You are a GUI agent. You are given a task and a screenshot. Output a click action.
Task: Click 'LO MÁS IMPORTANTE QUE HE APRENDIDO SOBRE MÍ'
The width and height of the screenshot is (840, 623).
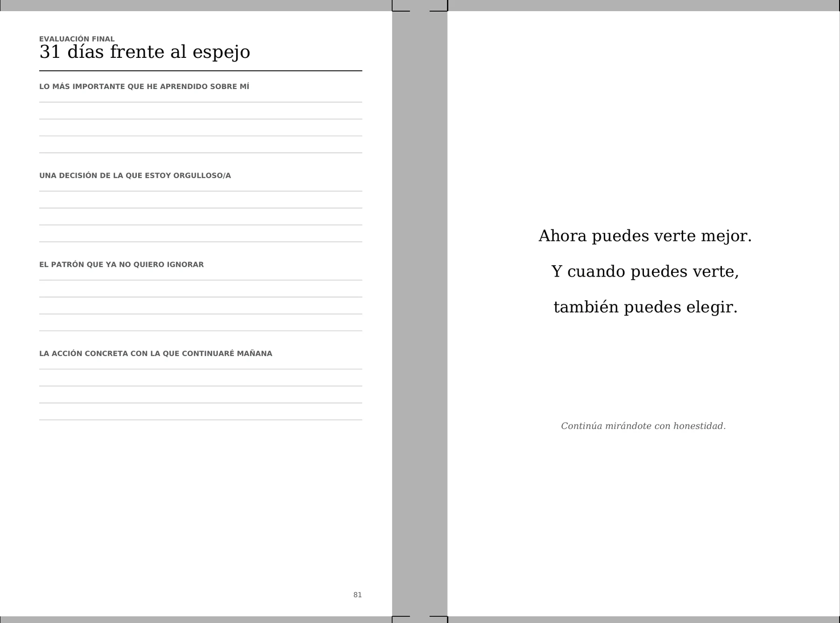[144, 87]
